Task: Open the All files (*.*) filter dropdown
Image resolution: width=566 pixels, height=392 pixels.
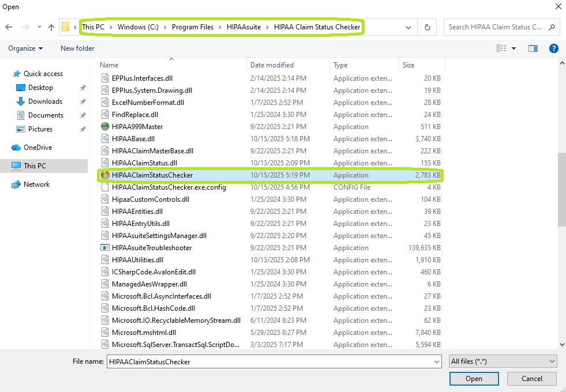Action: (x=503, y=361)
